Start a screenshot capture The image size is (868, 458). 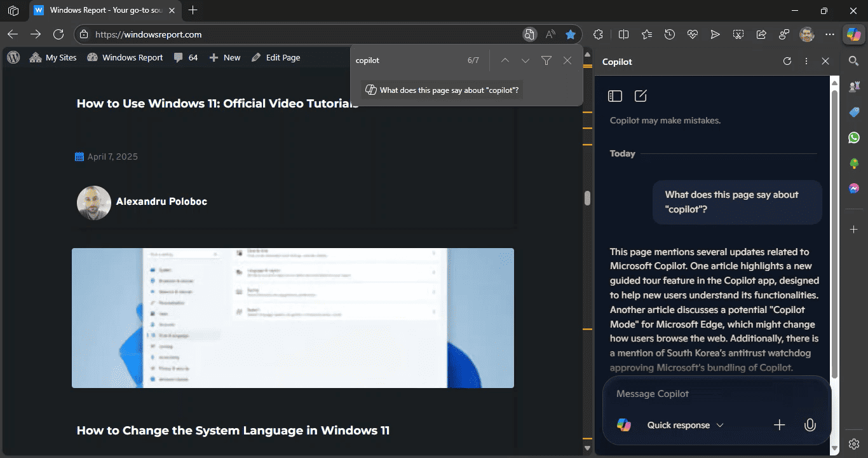point(738,34)
